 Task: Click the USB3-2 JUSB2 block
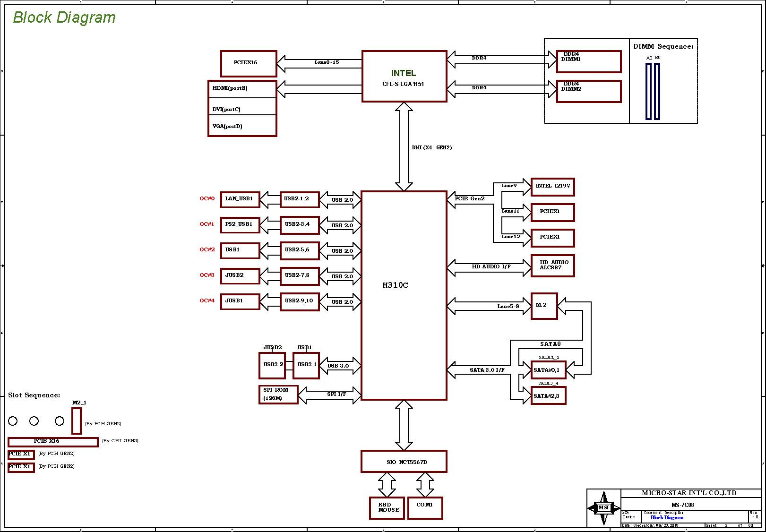[272, 365]
